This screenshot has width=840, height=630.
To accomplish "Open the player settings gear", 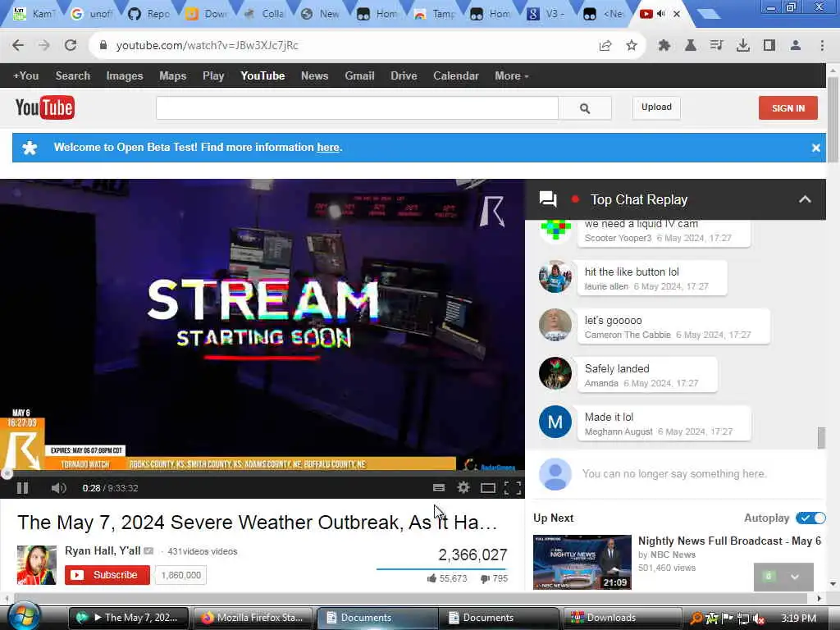I will pos(463,487).
